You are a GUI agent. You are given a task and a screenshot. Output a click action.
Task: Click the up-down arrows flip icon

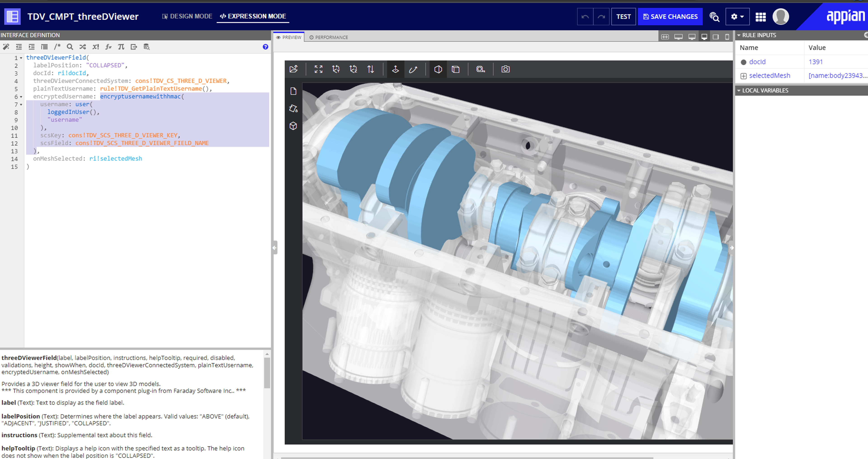tap(371, 69)
